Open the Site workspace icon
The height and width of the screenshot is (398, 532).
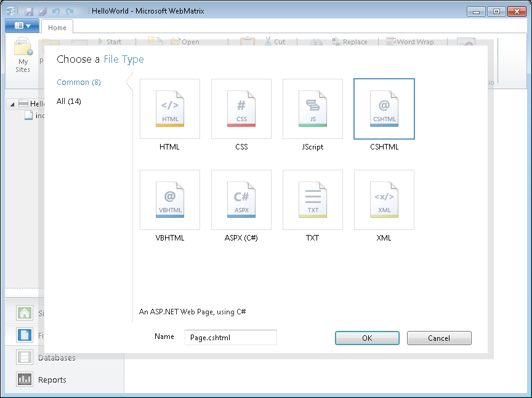25,313
